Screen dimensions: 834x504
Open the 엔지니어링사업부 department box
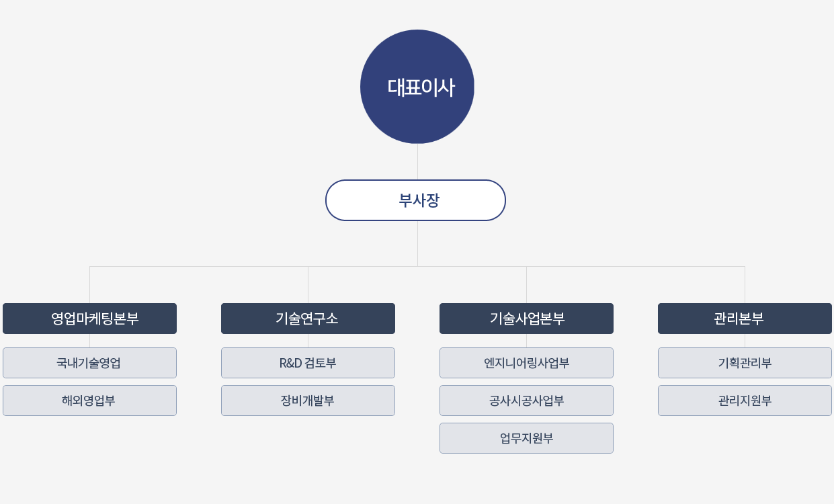click(526, 363)
